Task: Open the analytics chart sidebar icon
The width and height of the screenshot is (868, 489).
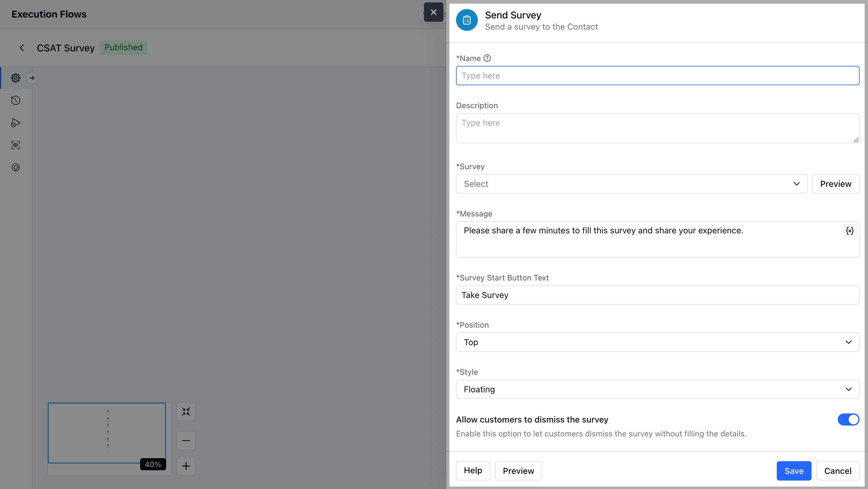Action: click(15, 168)
